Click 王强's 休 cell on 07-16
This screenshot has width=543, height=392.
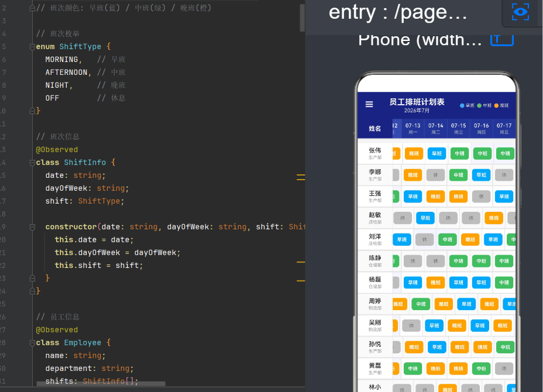tap(482, 197)
